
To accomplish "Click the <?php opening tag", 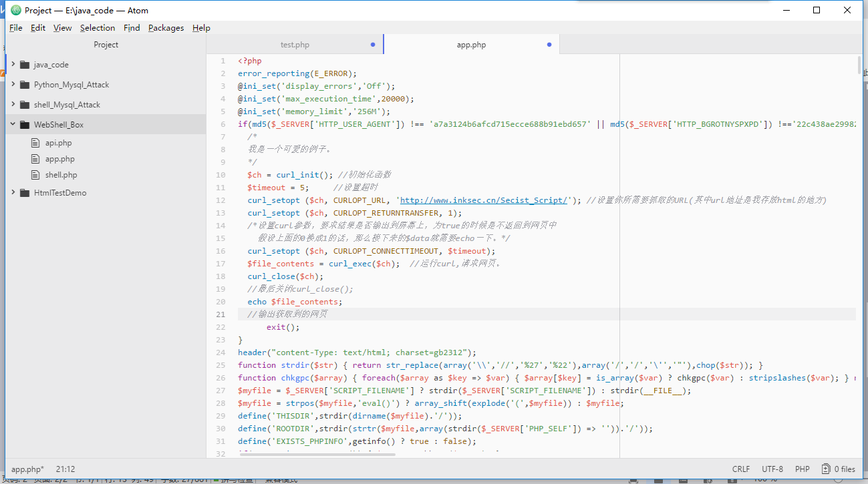I will (250, 61).
